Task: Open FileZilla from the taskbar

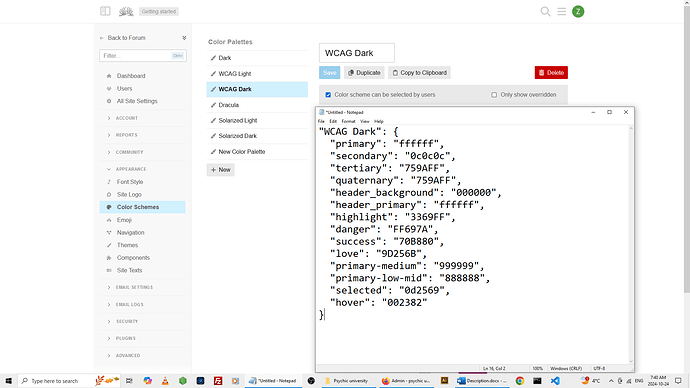Action: (x=218, y=381)
